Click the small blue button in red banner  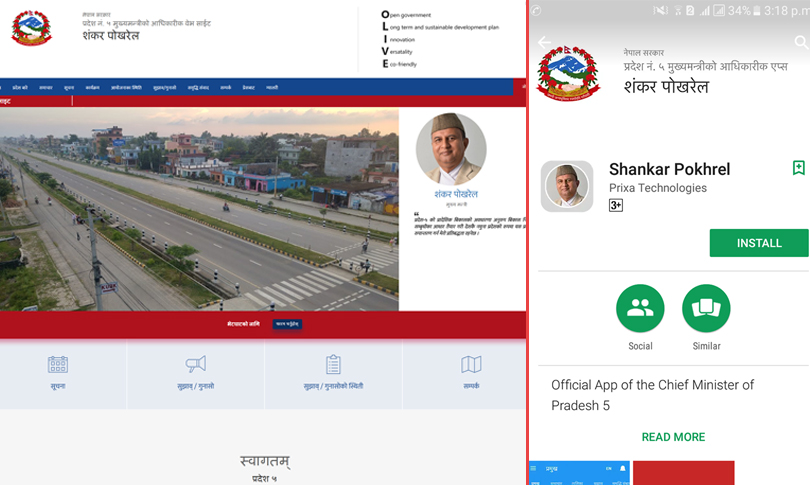pyautogui.click(x=287, y=324)
